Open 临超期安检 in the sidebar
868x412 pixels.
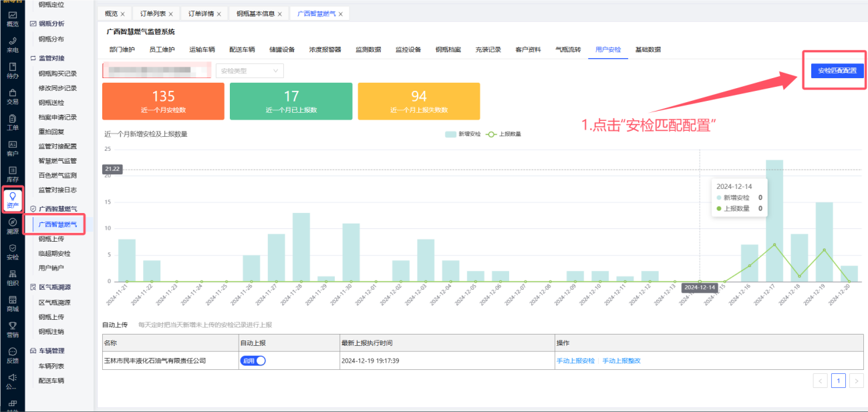pos(54,253)
